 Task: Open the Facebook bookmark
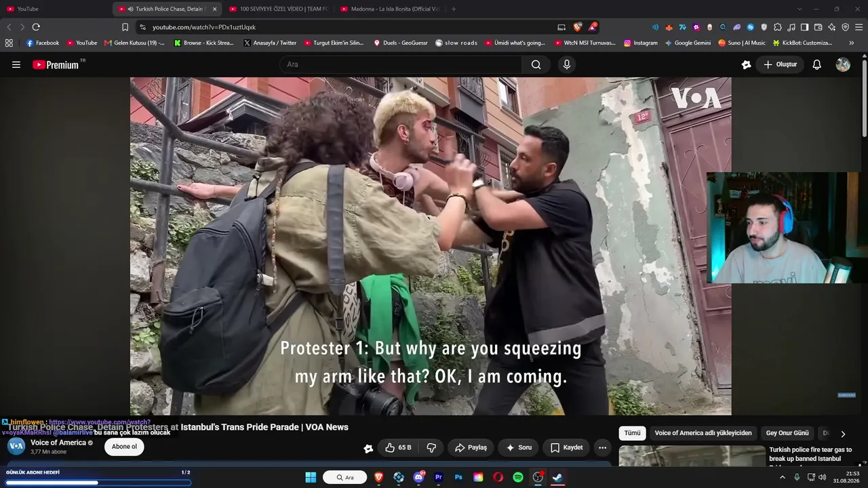click(x=43, y=43)
